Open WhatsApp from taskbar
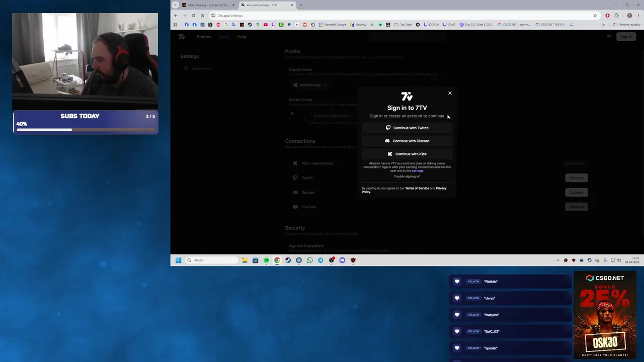Screen dimensions: 644x362 (309, 260)
